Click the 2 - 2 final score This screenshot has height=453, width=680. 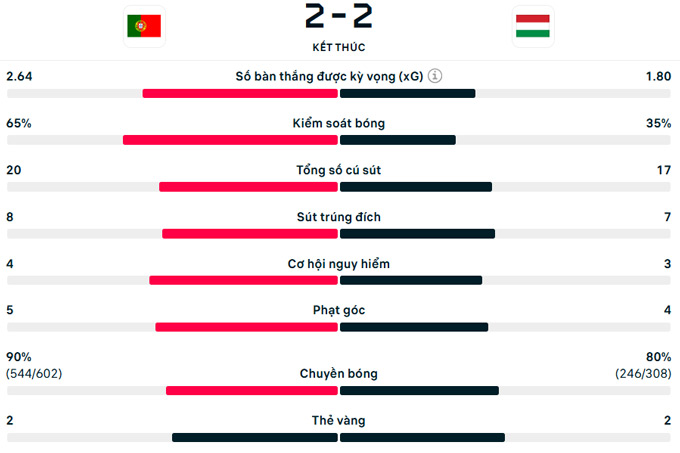point(338,17)
